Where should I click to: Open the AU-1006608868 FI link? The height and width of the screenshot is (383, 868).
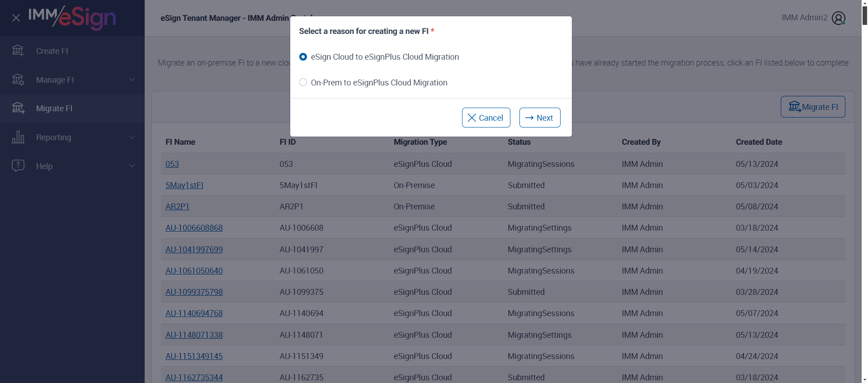(x=194, y=228)
